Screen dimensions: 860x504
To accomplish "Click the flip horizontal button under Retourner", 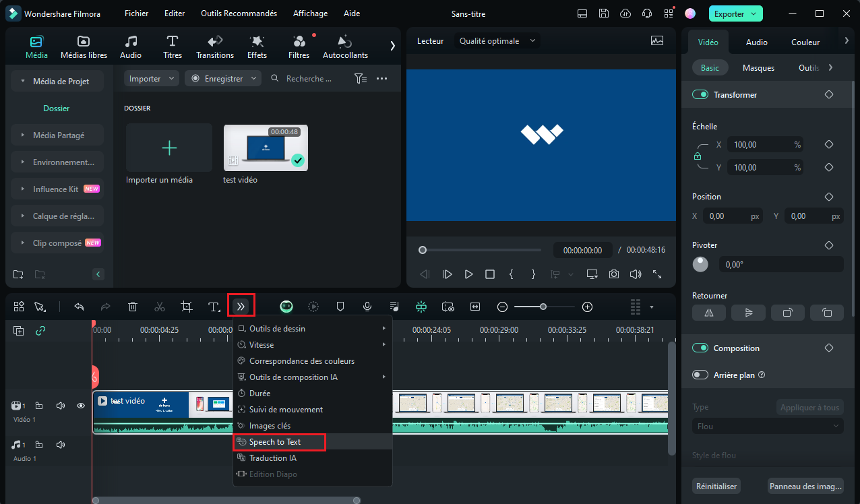I will (709, 313).
